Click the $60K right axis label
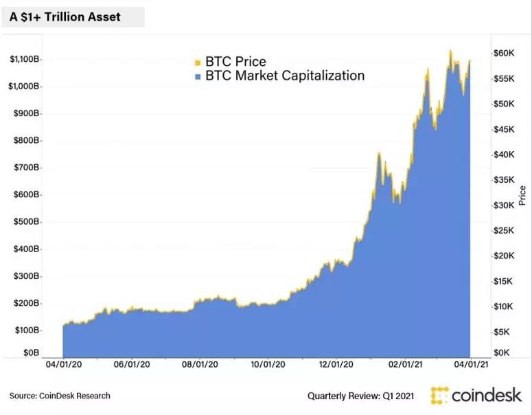Image resolution: width=532 pixels, height=415 pixels. click(504, 53)
